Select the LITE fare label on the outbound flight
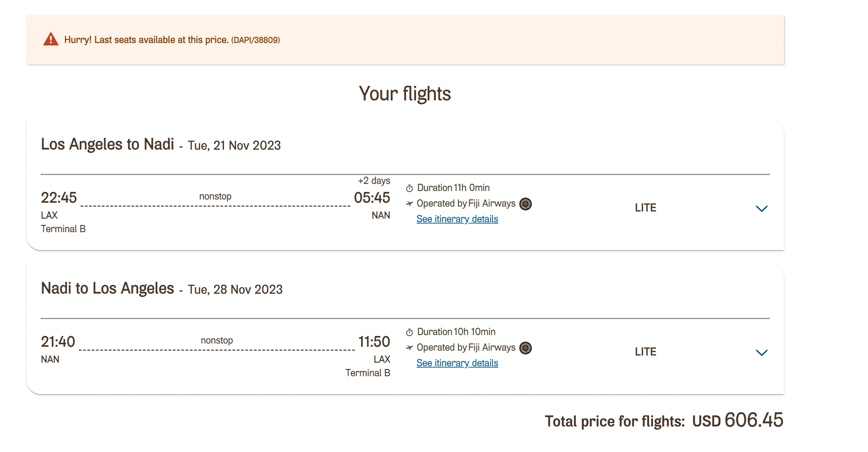 coord(645,208)
